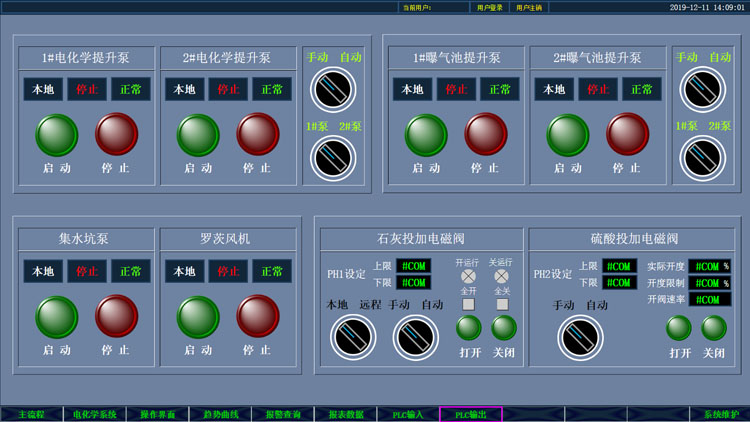Start the 1#曝气池提升泵 with green button
The height and width of the screenshot is (422, 750).
tap(426, 135)
